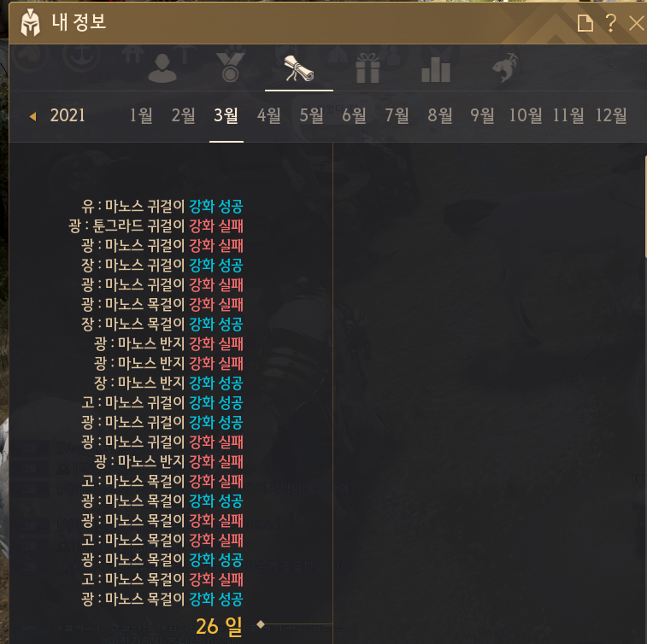Select the 4월 month tab

(x=269, y=115)
